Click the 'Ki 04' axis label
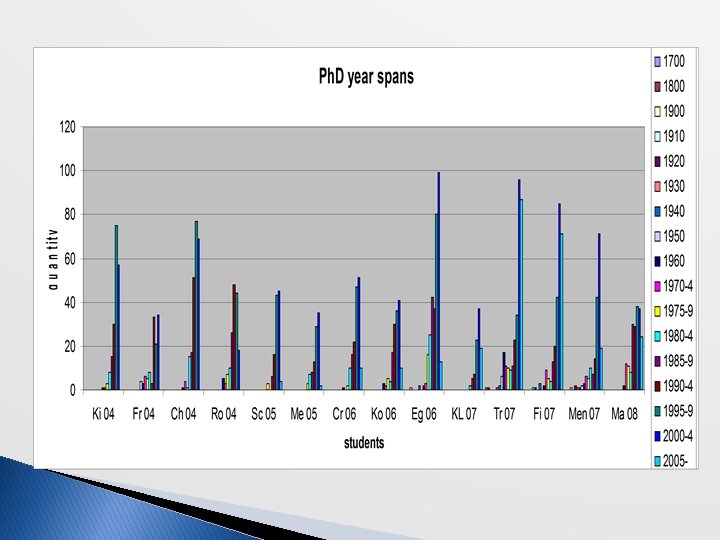This screenshot has width=720, height=540. 103,414
